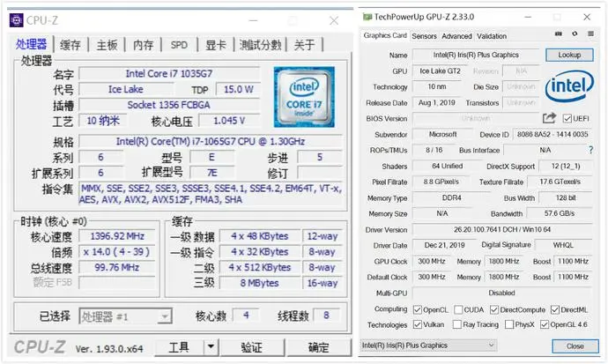Screen dimensions: 608x364
Task: Click the Device ID value 8086 8A52
Action: (x=552, y=134)
